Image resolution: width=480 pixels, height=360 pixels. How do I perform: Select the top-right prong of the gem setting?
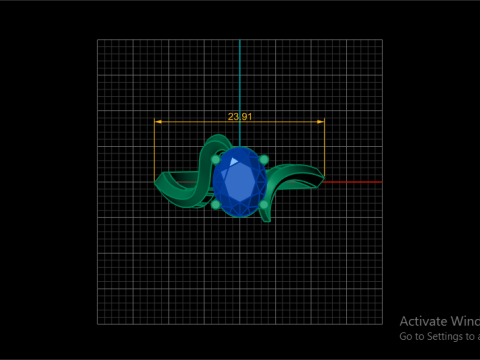coord(264,160)
